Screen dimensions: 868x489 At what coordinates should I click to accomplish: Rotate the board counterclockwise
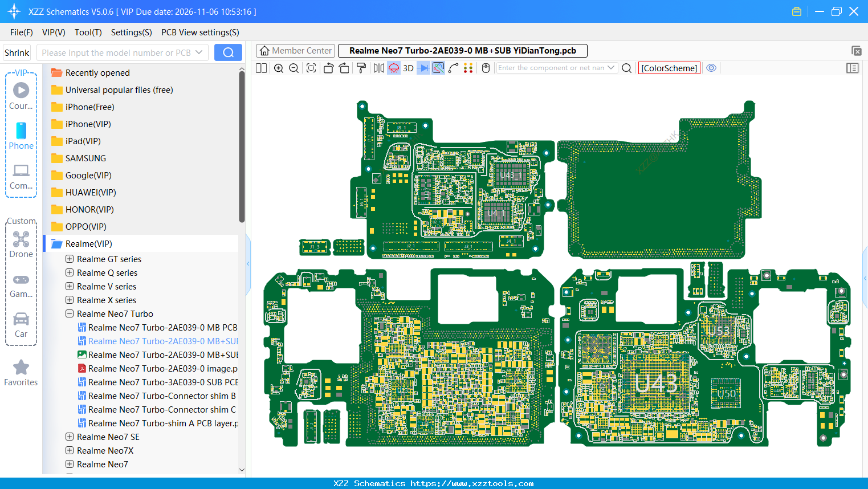pos(328,68)
